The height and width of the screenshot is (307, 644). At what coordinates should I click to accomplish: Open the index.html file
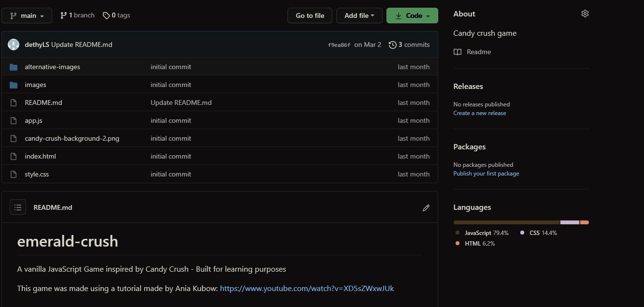(x=41, y=156)
